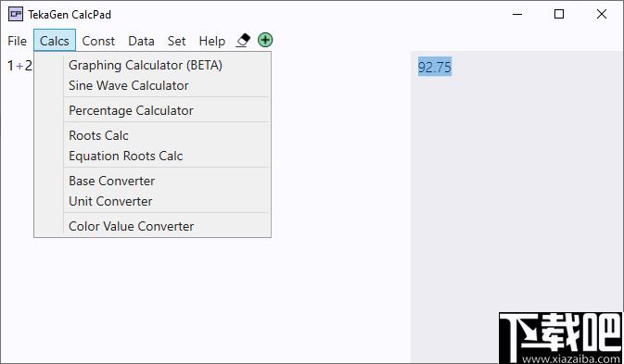This screenshot has height=364, width=624.
Task: Click the eraser clear icon in toolbar
Action: coord(243,41)
